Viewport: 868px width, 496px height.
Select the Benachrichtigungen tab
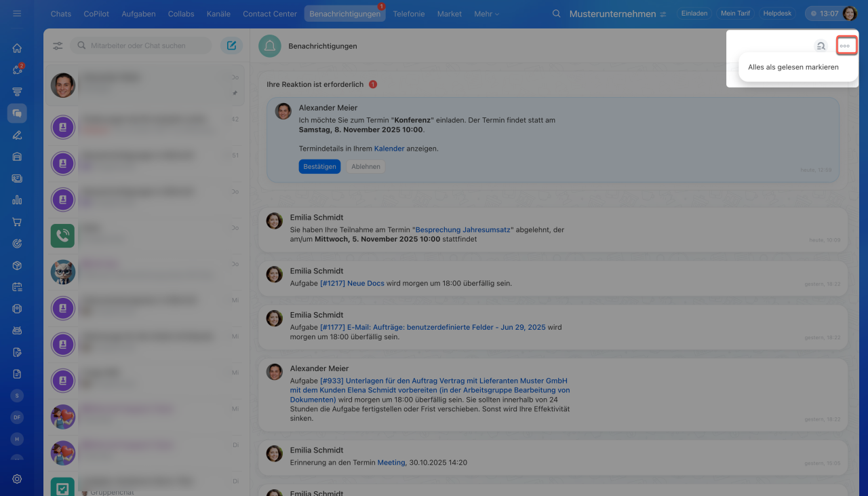(x=344, y=14)
